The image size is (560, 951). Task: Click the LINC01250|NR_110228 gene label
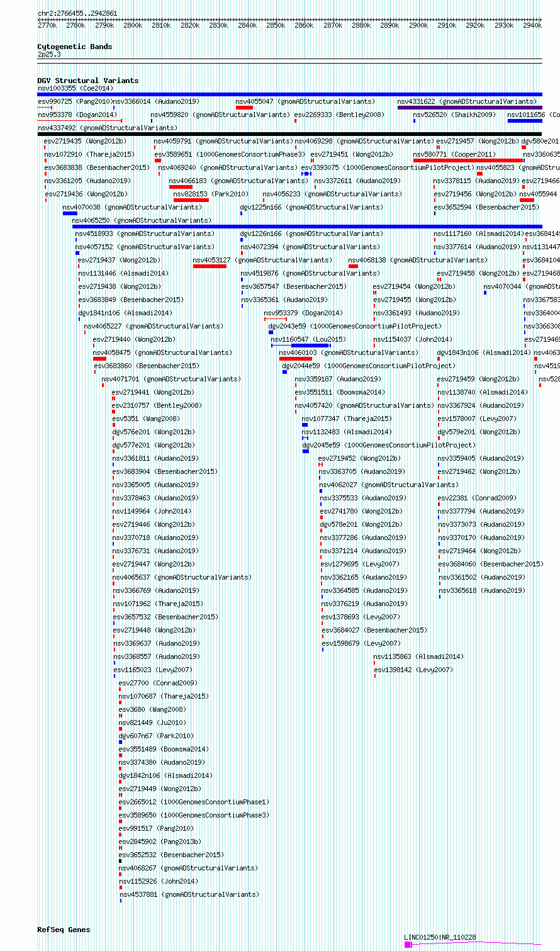point(440,937)
